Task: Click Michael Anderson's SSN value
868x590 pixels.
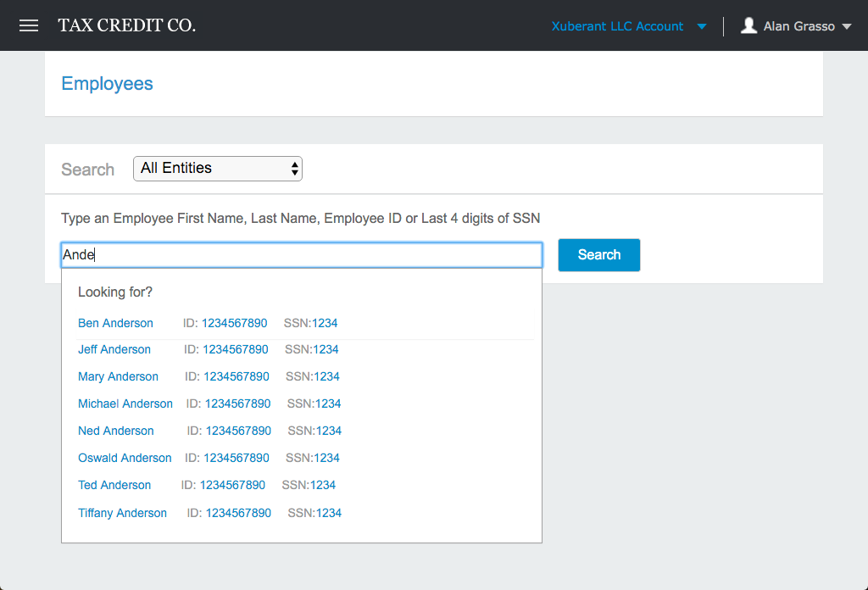Action: (x=328, y=404)
